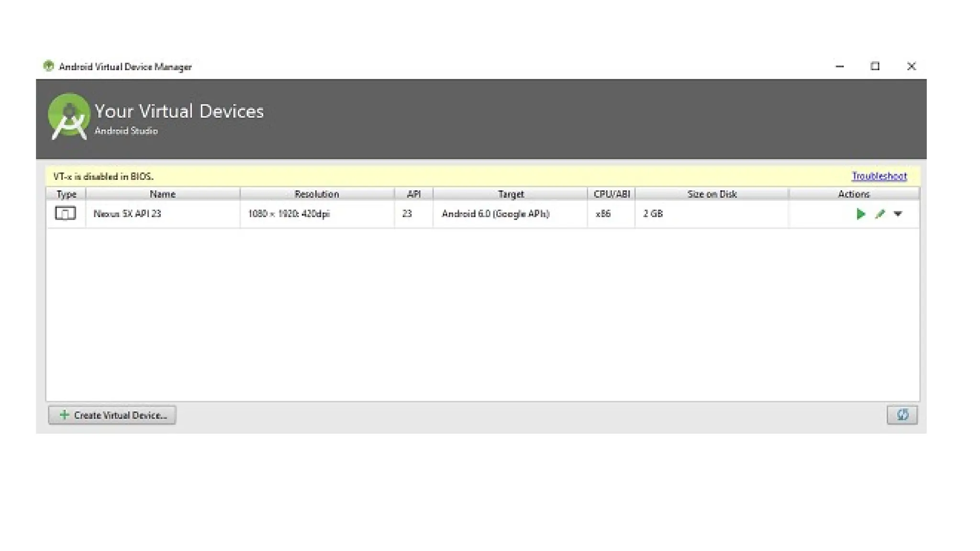
Task: Sort by the Name column header
Action: coord(163,194)
